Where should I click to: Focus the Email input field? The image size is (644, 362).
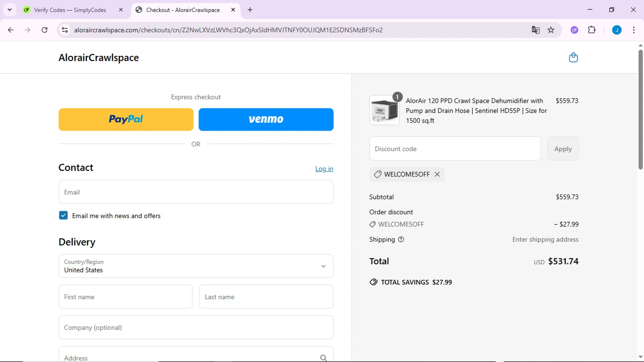point(196,192)
